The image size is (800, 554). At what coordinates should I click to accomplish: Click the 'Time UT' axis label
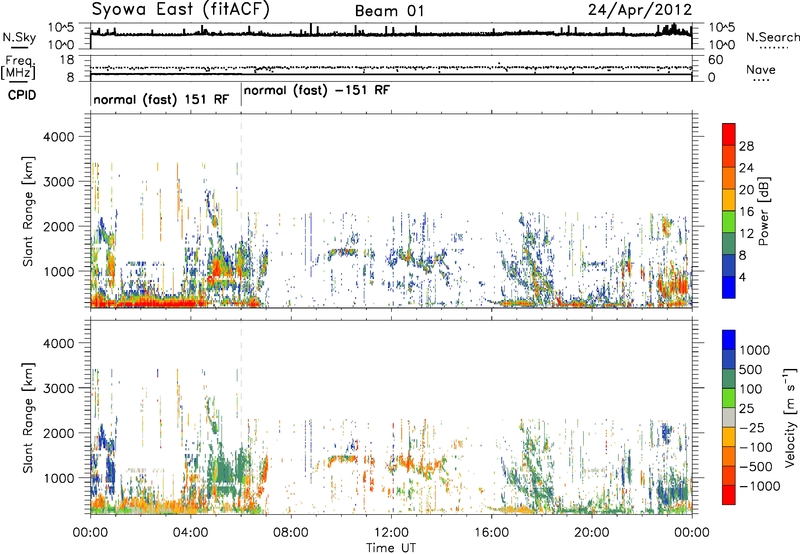click(x=391, y=548)
